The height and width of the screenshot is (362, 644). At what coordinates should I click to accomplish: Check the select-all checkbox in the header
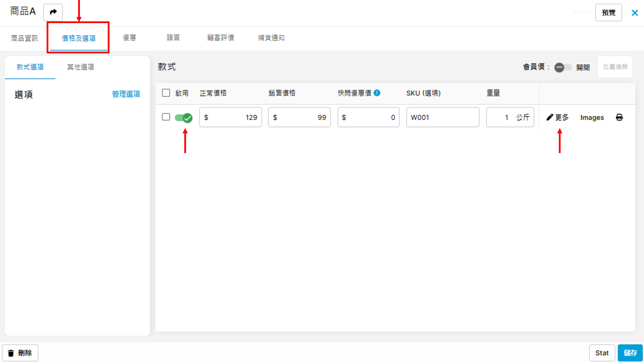[x=166, y=93]
